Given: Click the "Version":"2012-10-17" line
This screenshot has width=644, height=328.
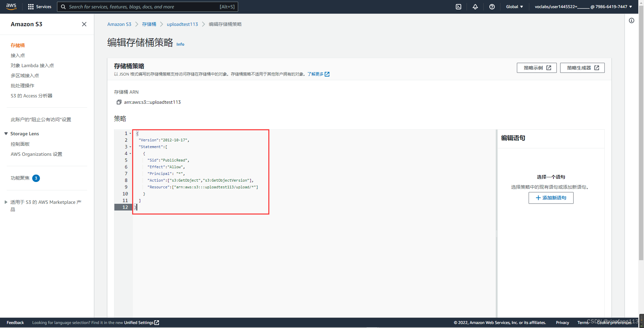Looking at the screenshot, I should coord(164,140).
